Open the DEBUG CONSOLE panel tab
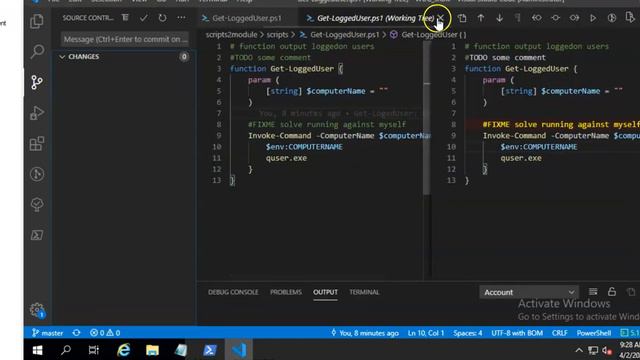Image resolution: width=640 pixels, height=360 pixels. [233, 292]
